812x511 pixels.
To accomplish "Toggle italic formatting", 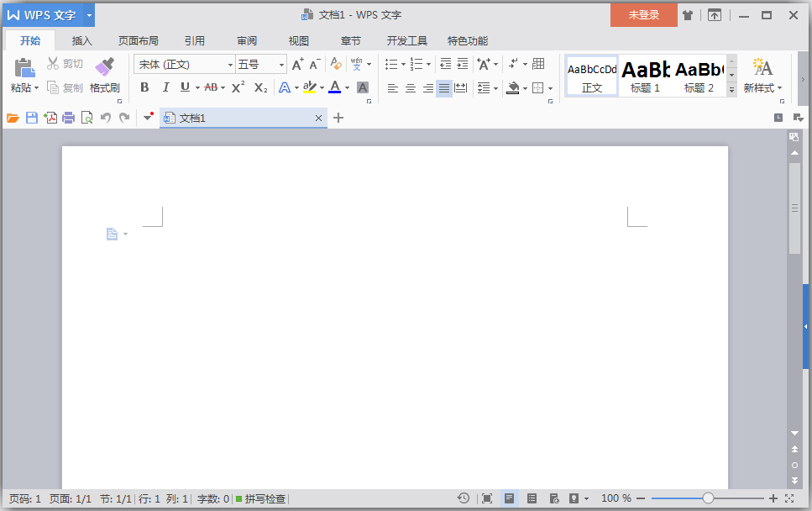I will tap(165, 87).
